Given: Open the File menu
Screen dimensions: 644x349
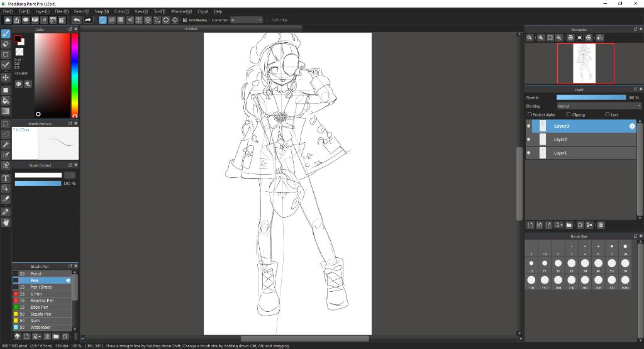Looking at the screenshot, I should [8, 11].
